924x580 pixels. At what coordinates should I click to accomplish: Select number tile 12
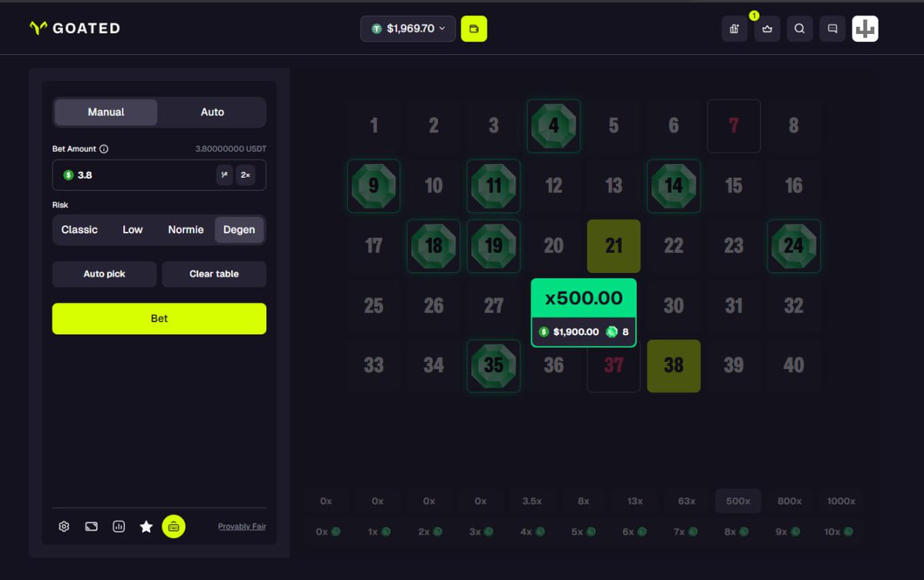click(554, 186)
